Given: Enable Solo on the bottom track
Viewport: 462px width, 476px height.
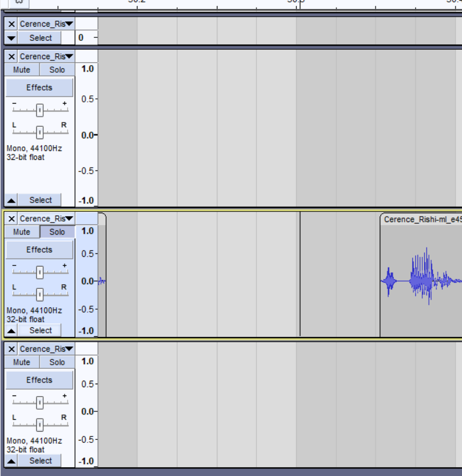Looking at the screenshot, I should 57,362.
